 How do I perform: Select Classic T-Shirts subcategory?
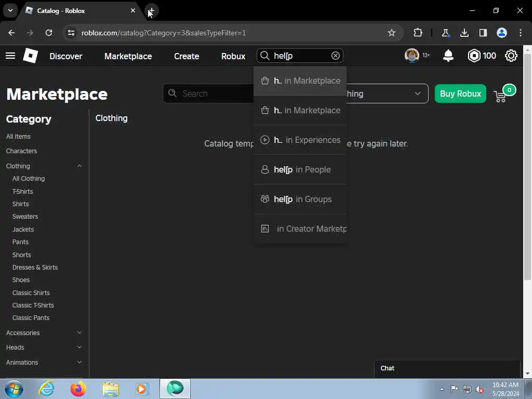[33, 305]
